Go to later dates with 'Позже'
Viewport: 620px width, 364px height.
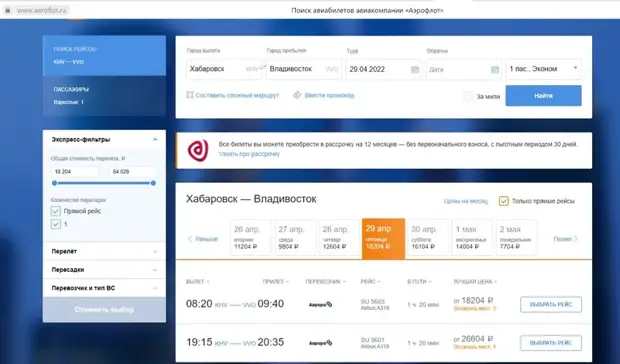point(566,239)
